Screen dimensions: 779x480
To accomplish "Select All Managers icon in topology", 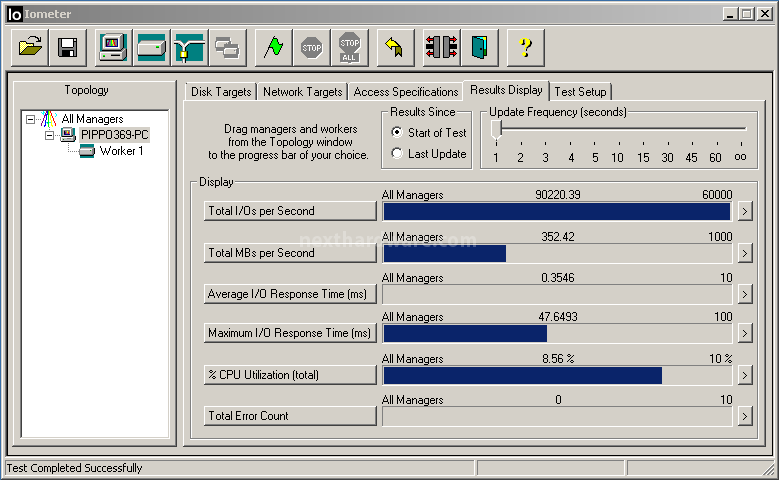I will point(48,119).
